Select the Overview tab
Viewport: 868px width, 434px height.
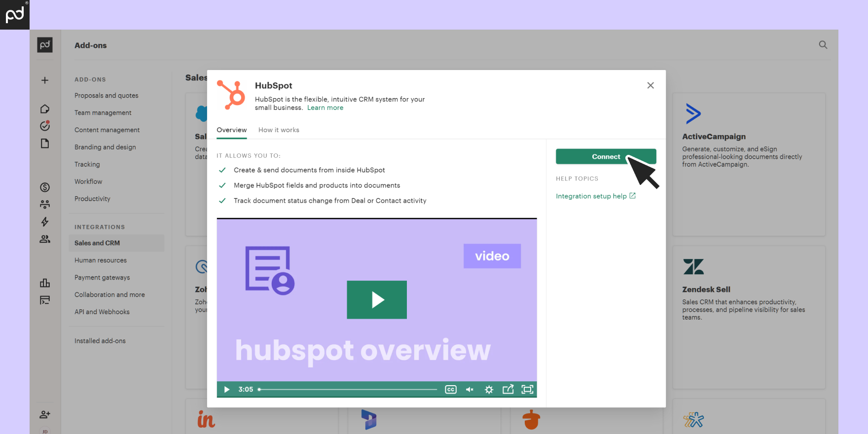(x=231, y=130)
